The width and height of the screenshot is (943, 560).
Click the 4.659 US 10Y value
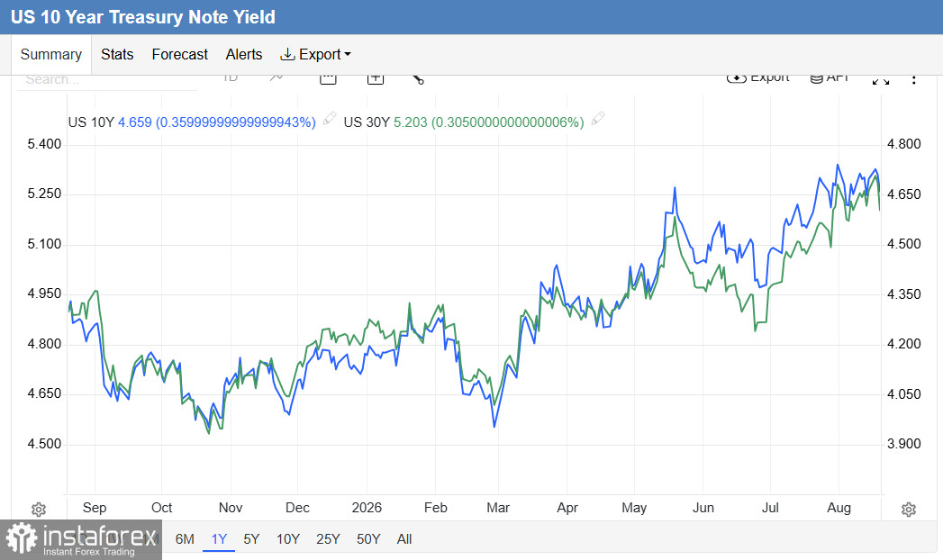[x=135, y=122]
